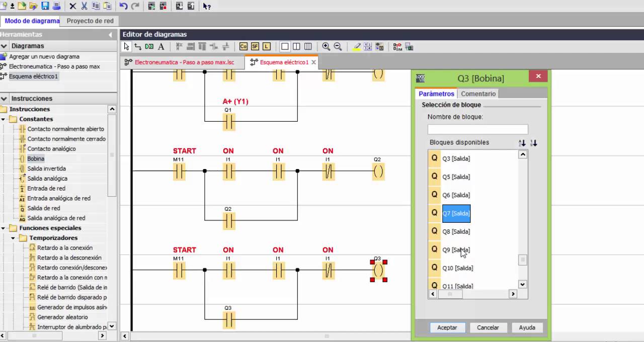Open Electroneumatica - Paso a paso max diagram

[54, 66]
